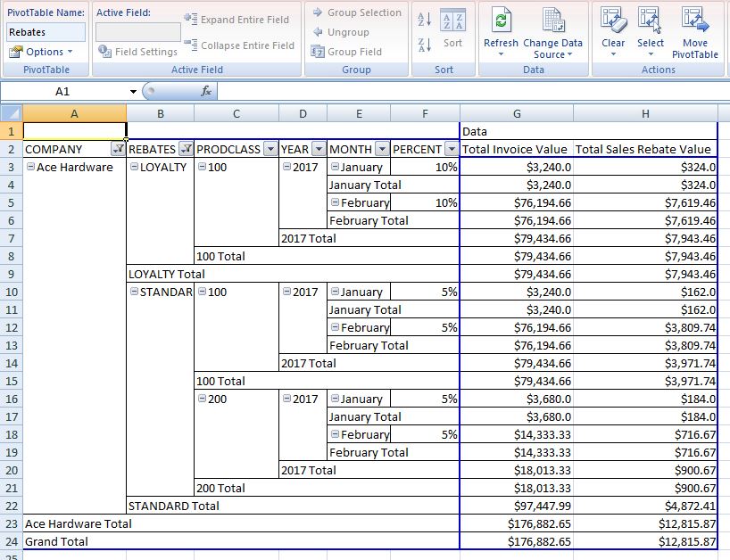Click the 10% cell in row 3
This screenshot has width=730, height=560.
tap(425, 167)
